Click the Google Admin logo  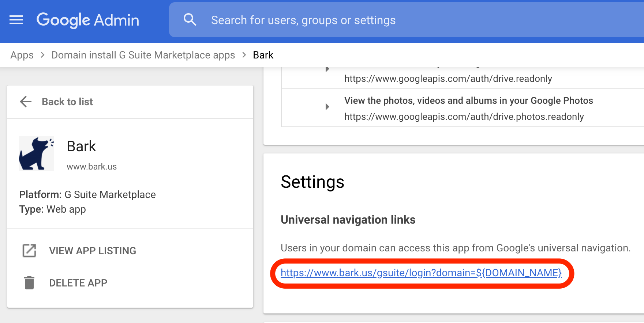click(x=88, y=20)
